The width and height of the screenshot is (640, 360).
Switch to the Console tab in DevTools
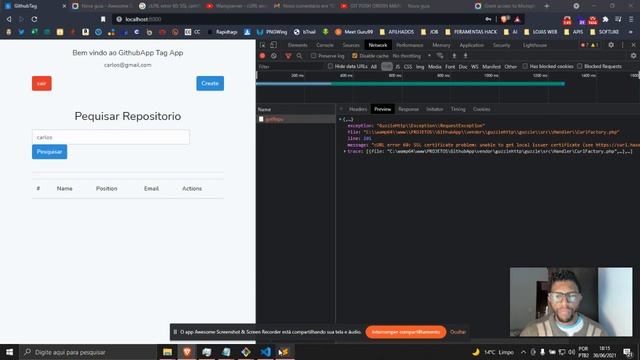325,45
